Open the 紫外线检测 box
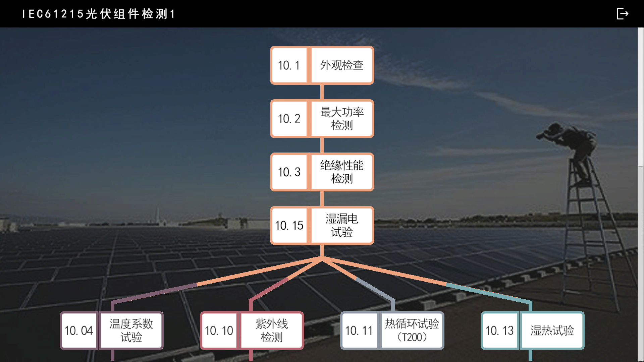The image size is (644, 362). point(271,330)
